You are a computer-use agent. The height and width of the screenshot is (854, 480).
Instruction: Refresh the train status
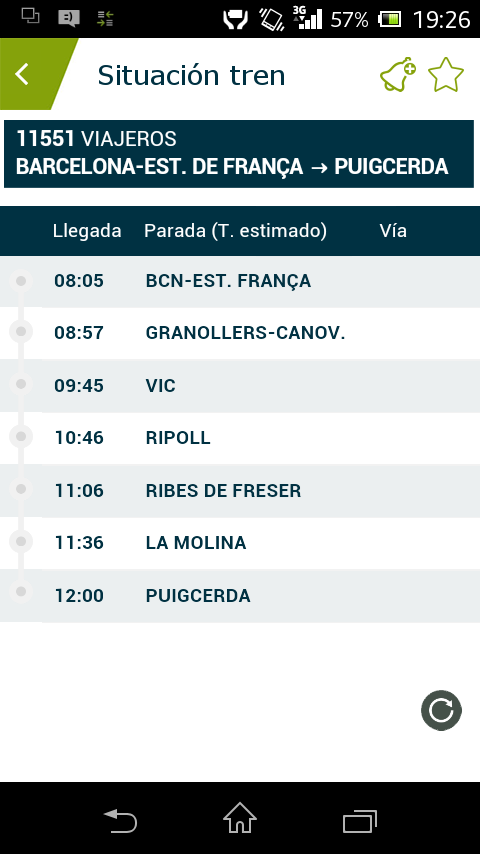441,710
